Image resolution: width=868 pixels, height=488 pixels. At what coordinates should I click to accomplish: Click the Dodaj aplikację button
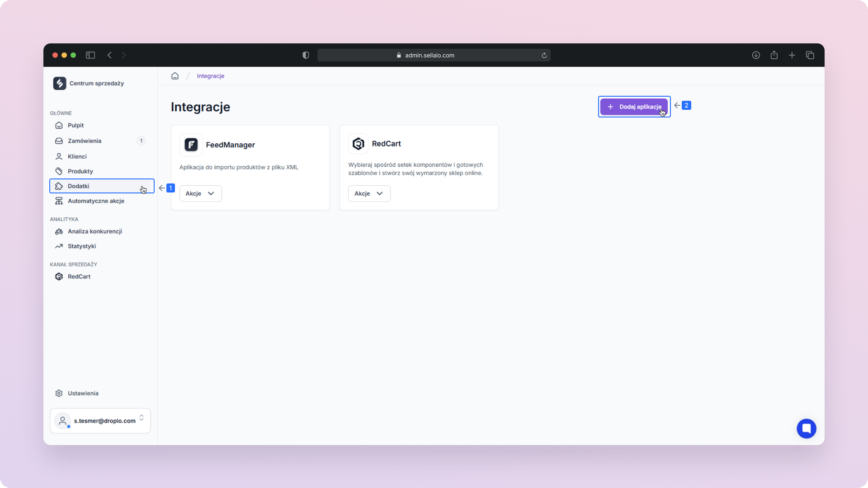tap(633, 107)
